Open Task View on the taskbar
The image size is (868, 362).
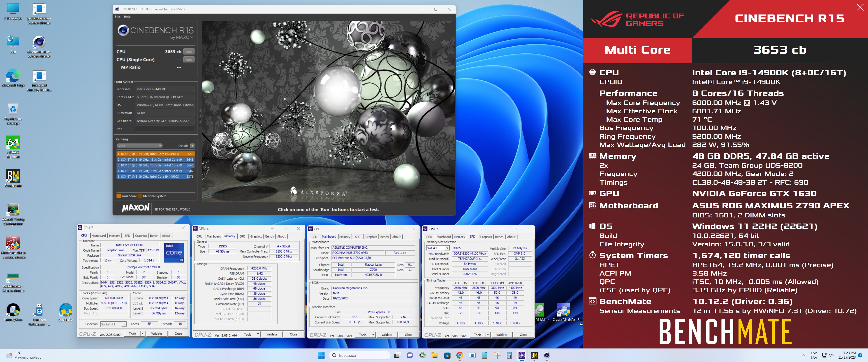pos(397,355)
